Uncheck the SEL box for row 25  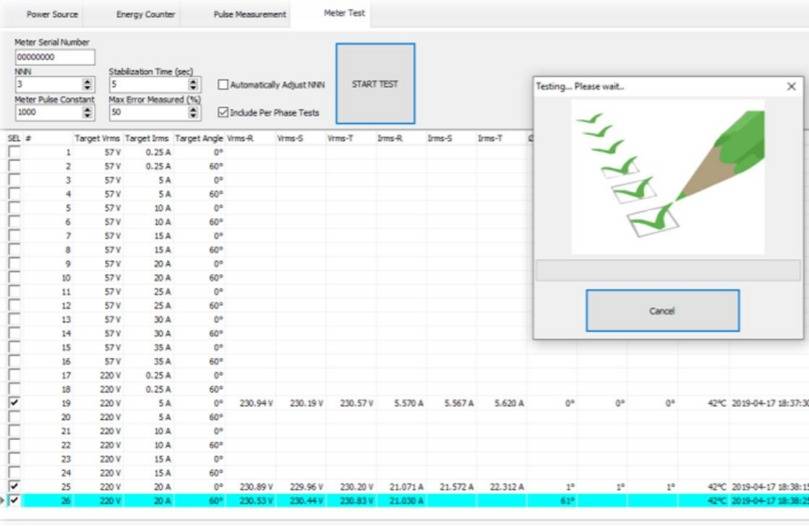tap(14, 486)
